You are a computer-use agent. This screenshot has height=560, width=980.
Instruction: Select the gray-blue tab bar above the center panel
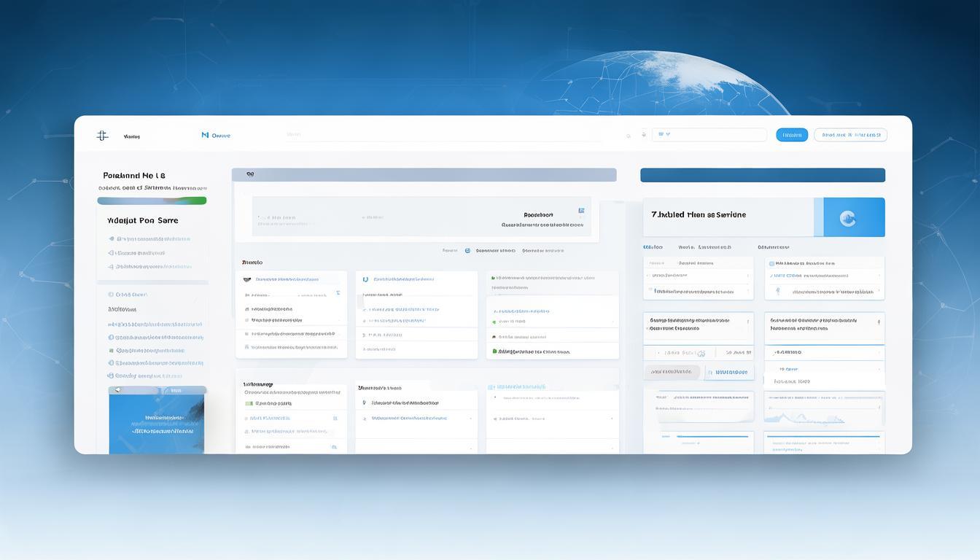[424, 175]
